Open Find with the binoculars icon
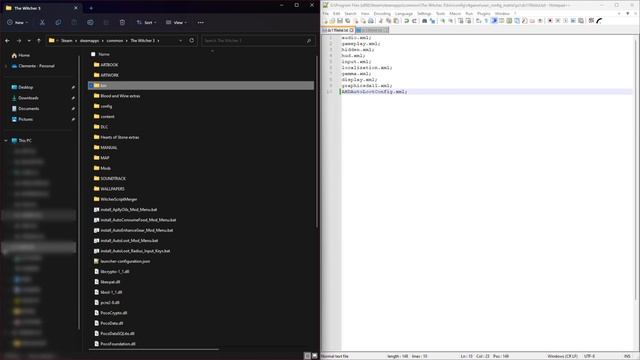 (x=424, y=21)
